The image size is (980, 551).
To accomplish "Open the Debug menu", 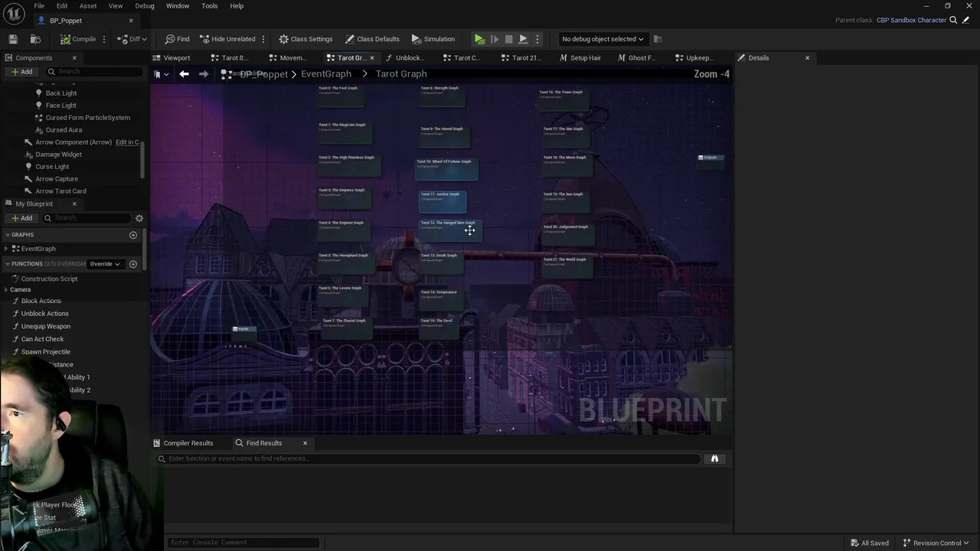I will click(x=145, y=6).
